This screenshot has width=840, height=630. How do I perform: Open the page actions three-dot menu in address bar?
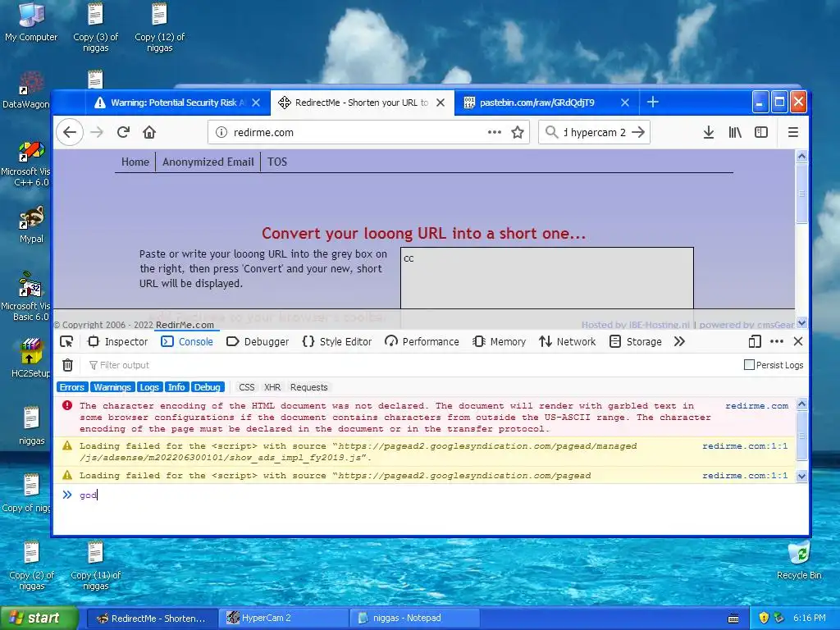(x=495, y=132)
